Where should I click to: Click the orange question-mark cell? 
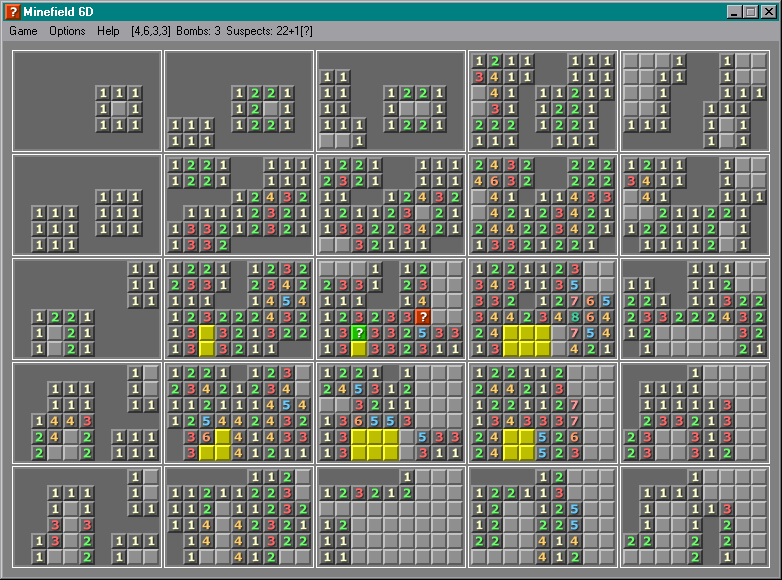423,317
